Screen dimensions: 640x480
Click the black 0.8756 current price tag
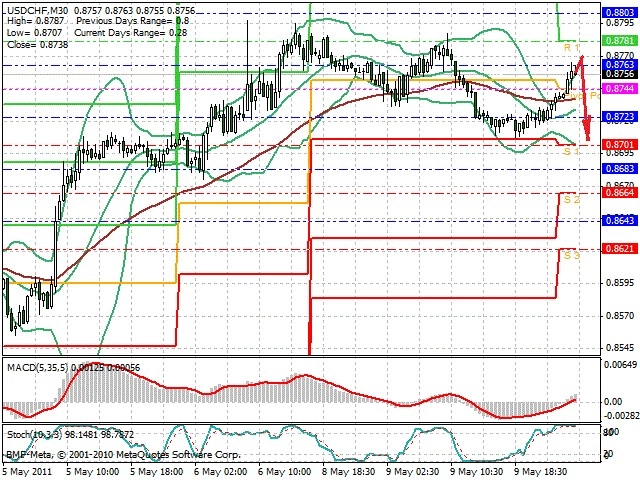(x=620, y=73)
